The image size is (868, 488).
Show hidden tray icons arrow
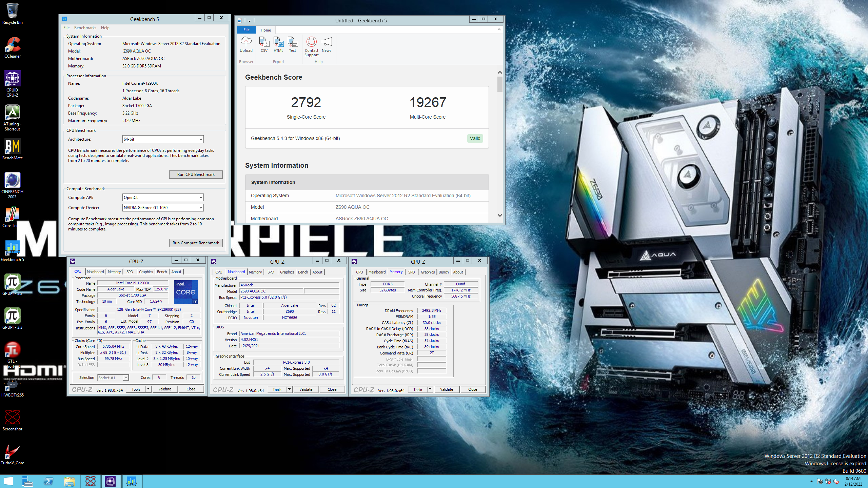point(811,481)
